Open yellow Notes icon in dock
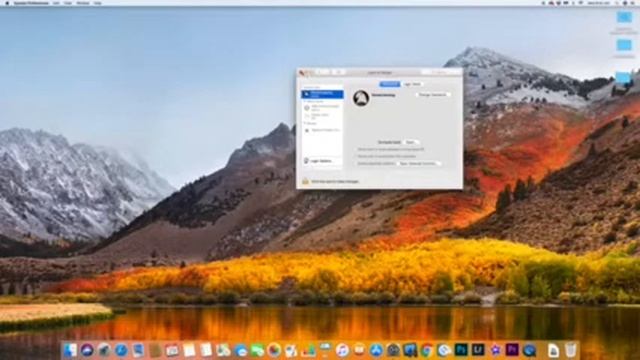The width and height of the screenshot is (640, 360). click(x=189, y=350)
